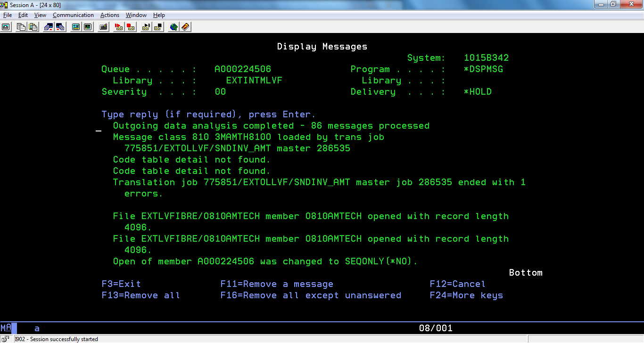Click the F3=Exit function key label
This screenshot has height=343, width=644.
[121, 284]
